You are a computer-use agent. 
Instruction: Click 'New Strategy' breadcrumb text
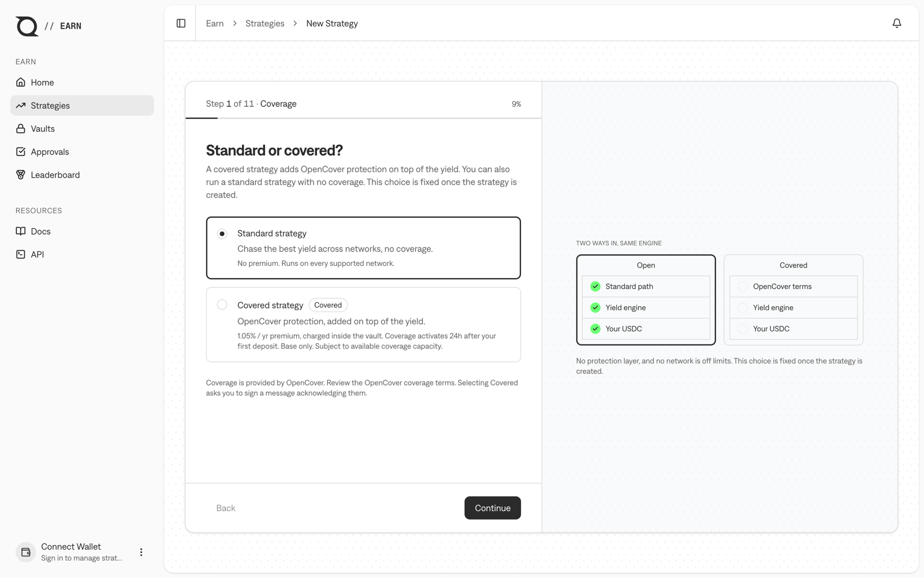click(332, 23)
